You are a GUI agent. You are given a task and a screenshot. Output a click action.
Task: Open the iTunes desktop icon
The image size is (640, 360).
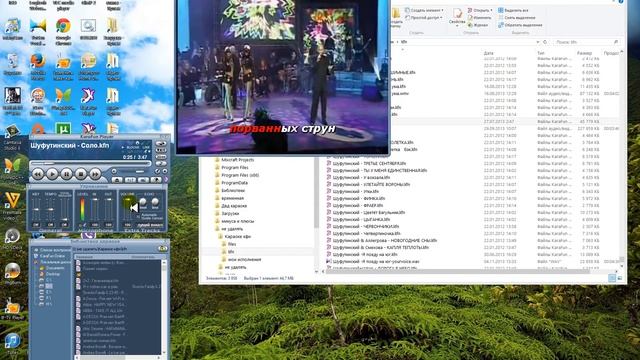pos(12,344)
